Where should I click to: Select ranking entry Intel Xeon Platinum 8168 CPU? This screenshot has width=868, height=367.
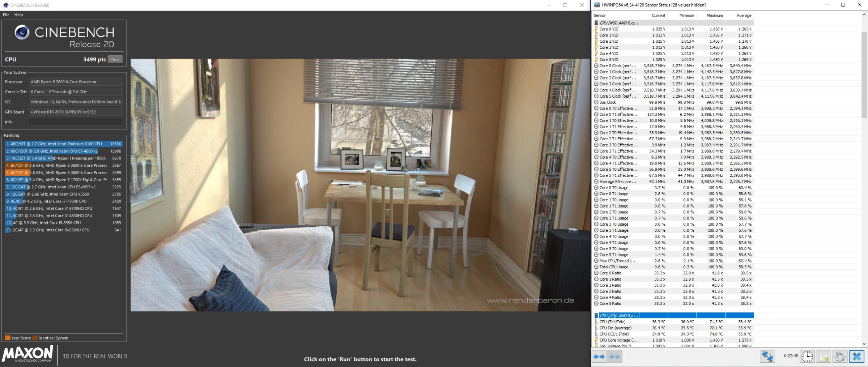(64, 144)
